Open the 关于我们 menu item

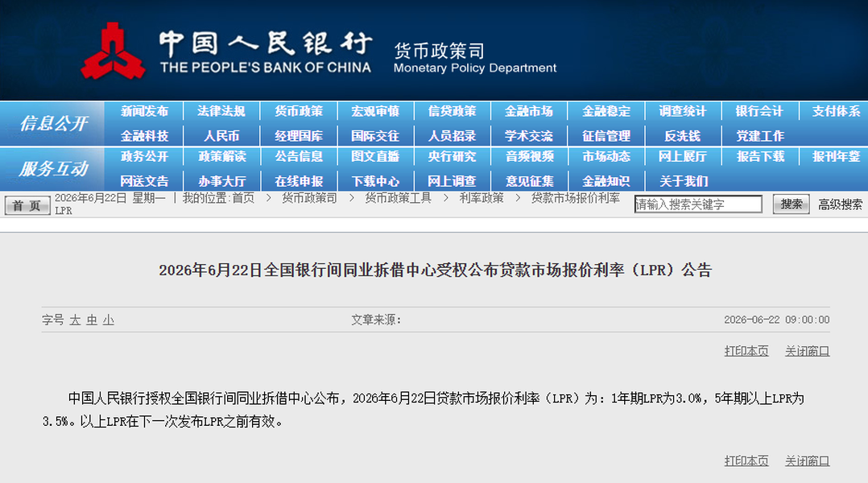(x=684, y=181)
